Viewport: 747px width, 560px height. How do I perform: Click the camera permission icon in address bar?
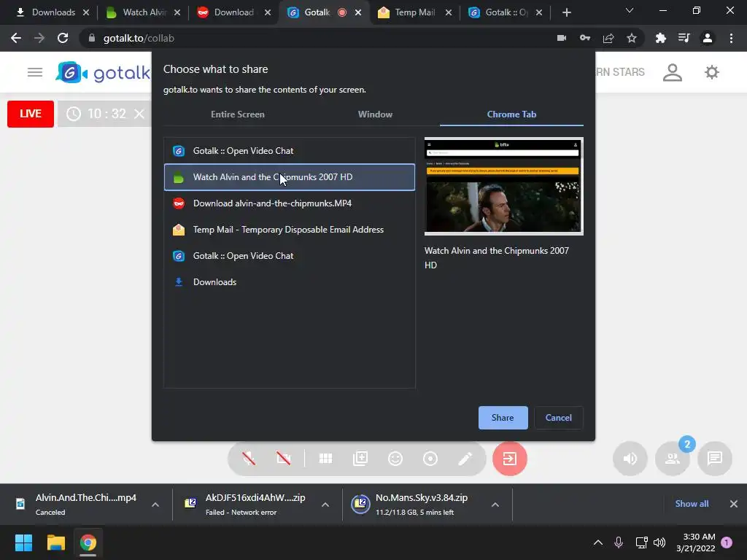(562, 38)
